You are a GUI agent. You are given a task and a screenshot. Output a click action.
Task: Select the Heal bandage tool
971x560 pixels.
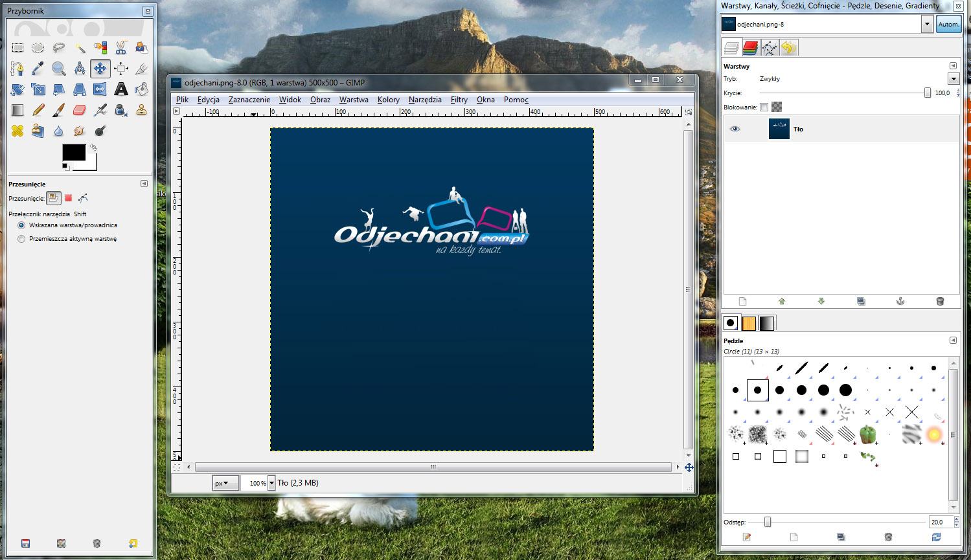pyautogui.click(x=17, y=131)
